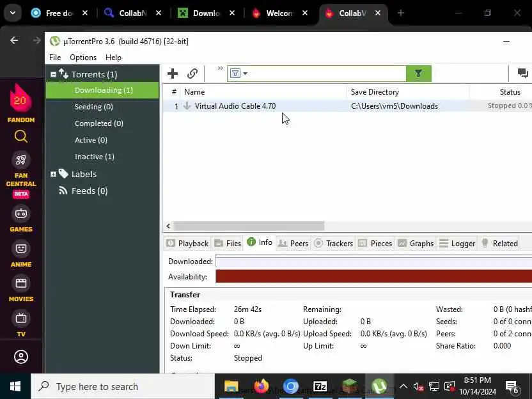Image resolution: width=532 pixels, height=399 pixels.
Task: Open the Options menu
Action: pos(83,58)
